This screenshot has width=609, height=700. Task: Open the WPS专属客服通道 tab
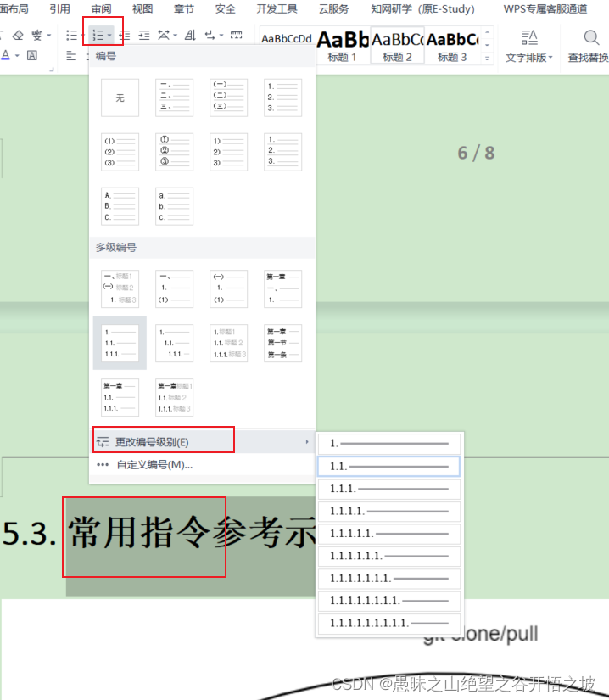coord(545,8)
